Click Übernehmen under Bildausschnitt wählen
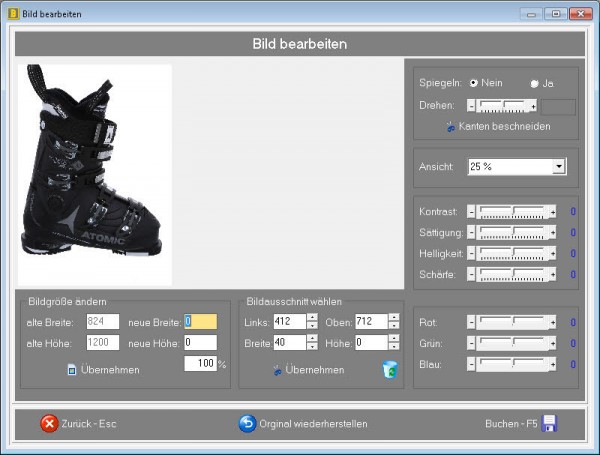Viewport: 600px width, 455px height. 315,370
